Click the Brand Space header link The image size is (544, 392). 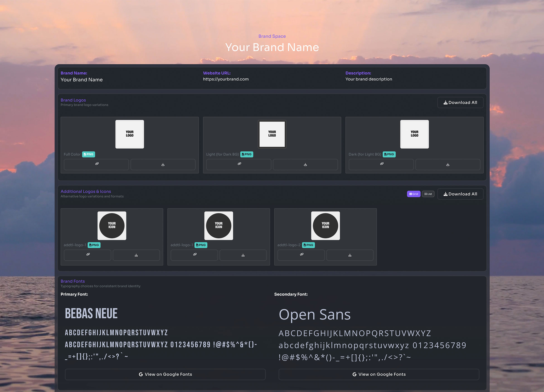coord(272,36)
